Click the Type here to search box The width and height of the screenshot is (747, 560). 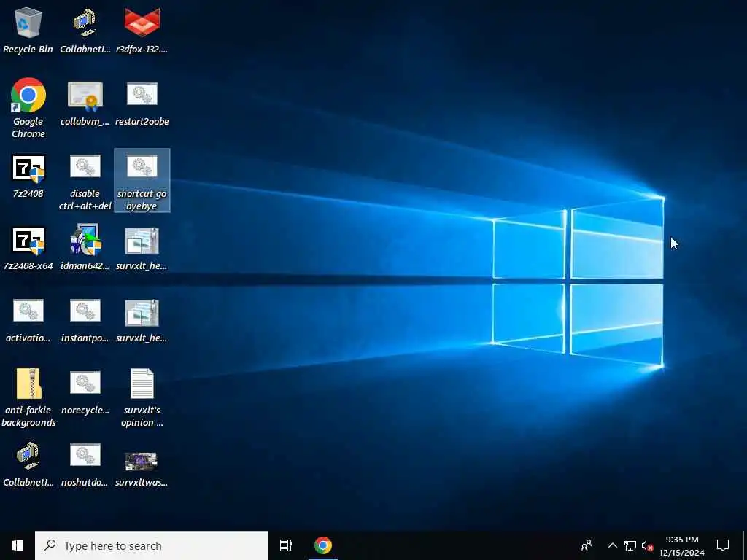click(152, 545)
